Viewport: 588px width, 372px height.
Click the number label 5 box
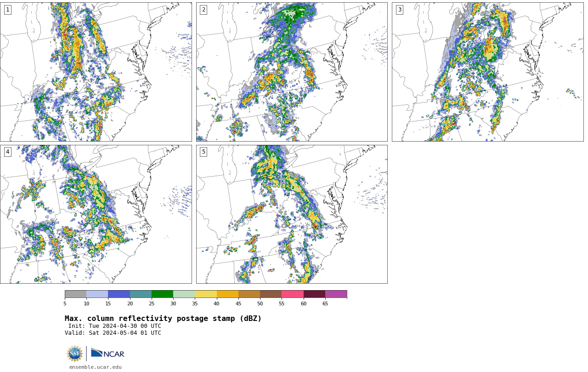click(x=204, y=152)
